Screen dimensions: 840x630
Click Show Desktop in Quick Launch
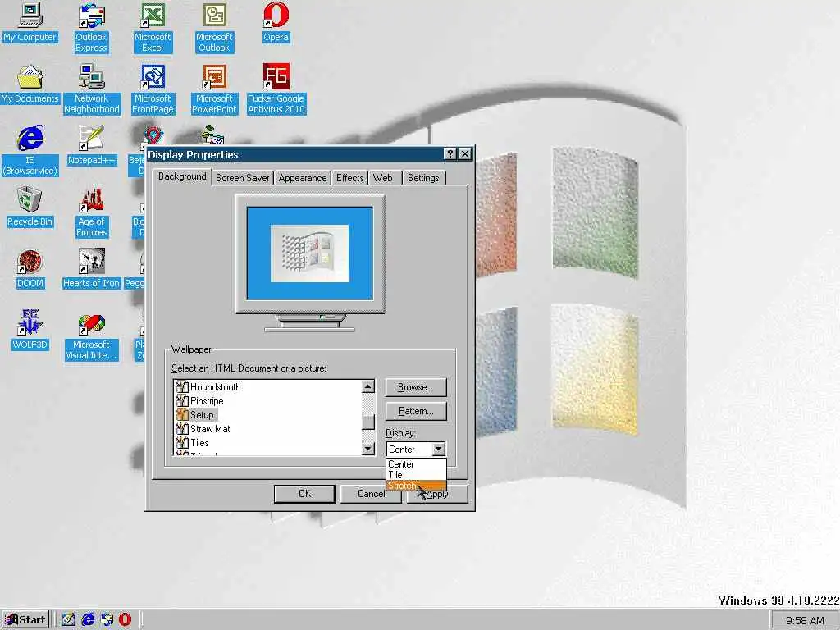click(x=69, y=619)
